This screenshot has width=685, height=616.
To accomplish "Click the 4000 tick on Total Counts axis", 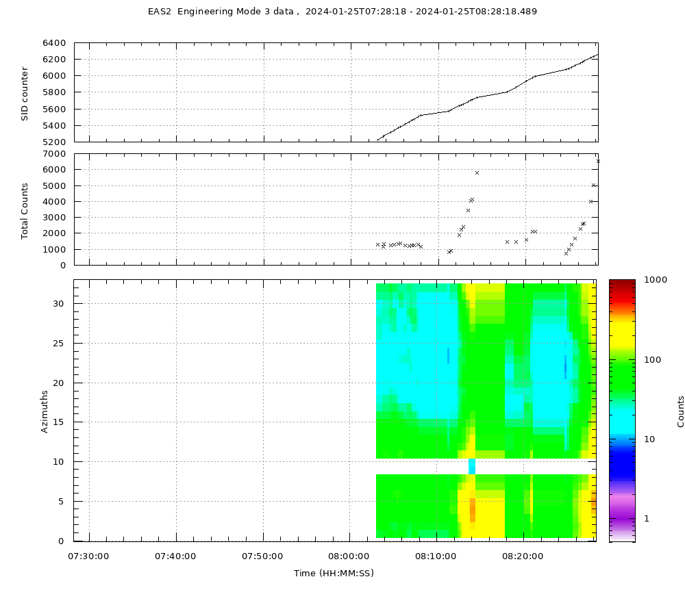I will point(54,202).
